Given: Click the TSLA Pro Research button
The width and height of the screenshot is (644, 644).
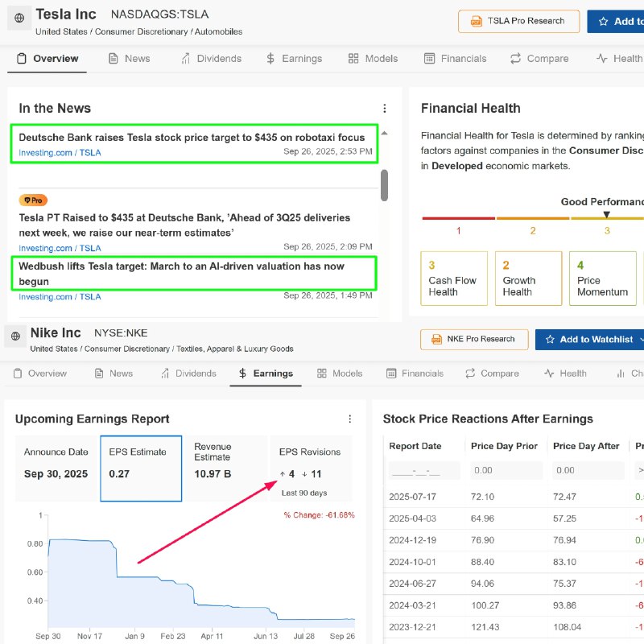Looking at the screenshot, I should point(518,21).
